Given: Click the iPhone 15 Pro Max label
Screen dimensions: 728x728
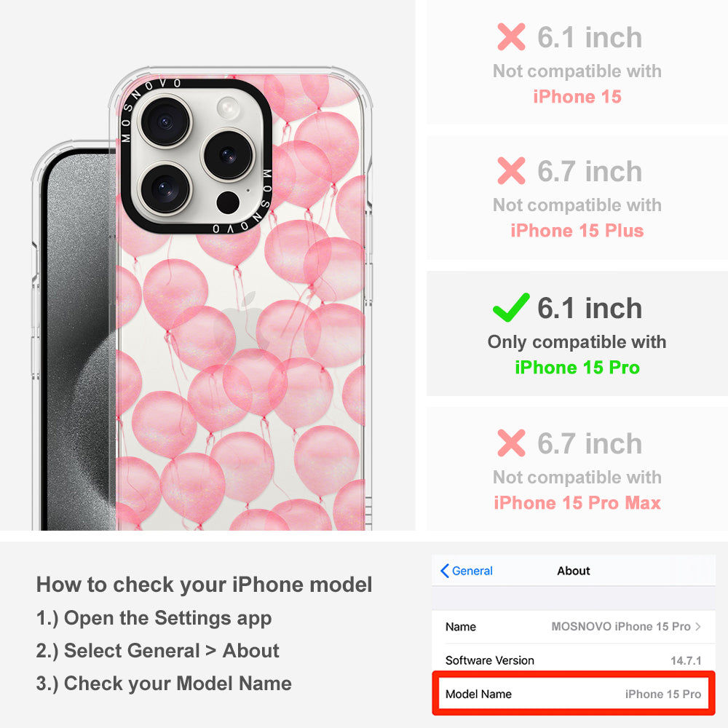Looking at the screenshot, I should (577, 503).
